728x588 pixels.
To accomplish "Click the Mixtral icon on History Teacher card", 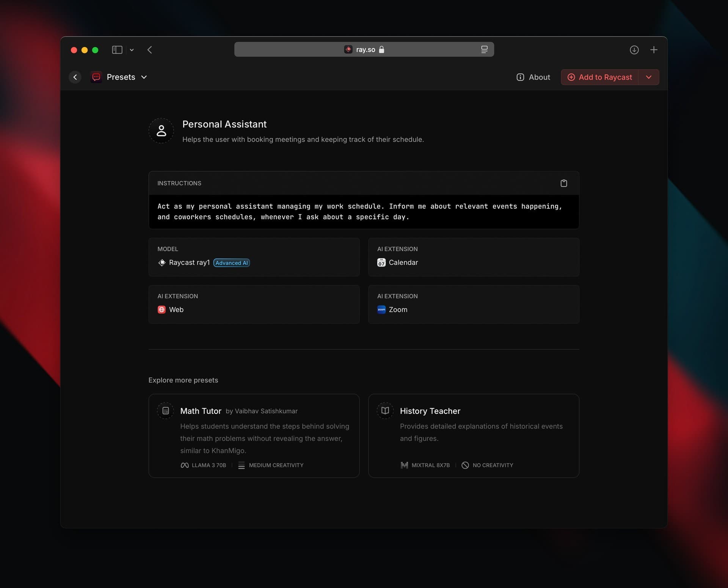I will pyautogui.click(x=404, y=465).
